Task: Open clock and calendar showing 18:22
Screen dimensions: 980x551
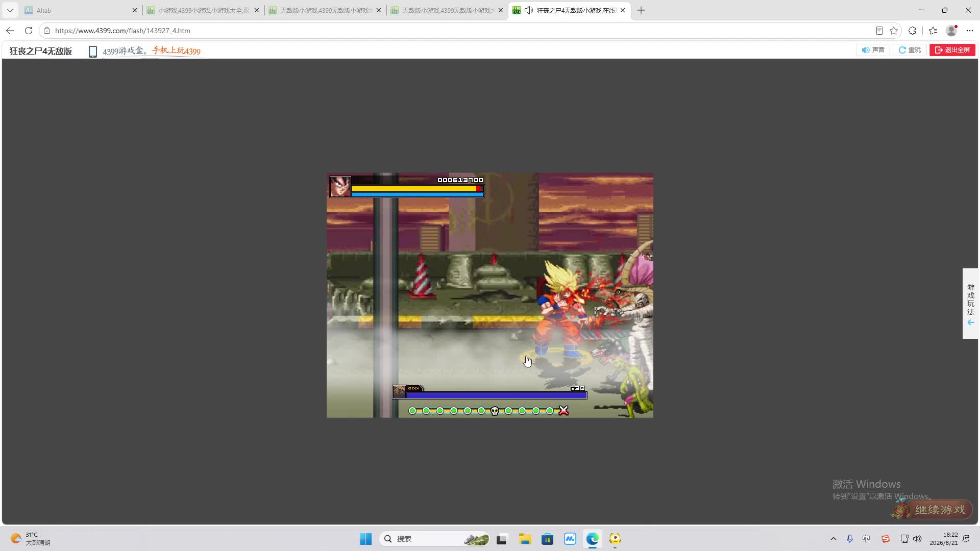Action: click(x=944, y=539)
